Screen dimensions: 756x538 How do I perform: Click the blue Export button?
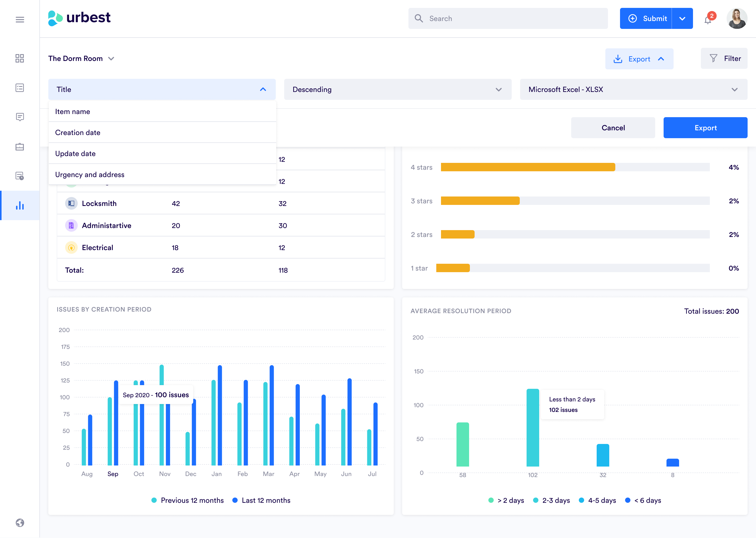[x=705, y=127]
